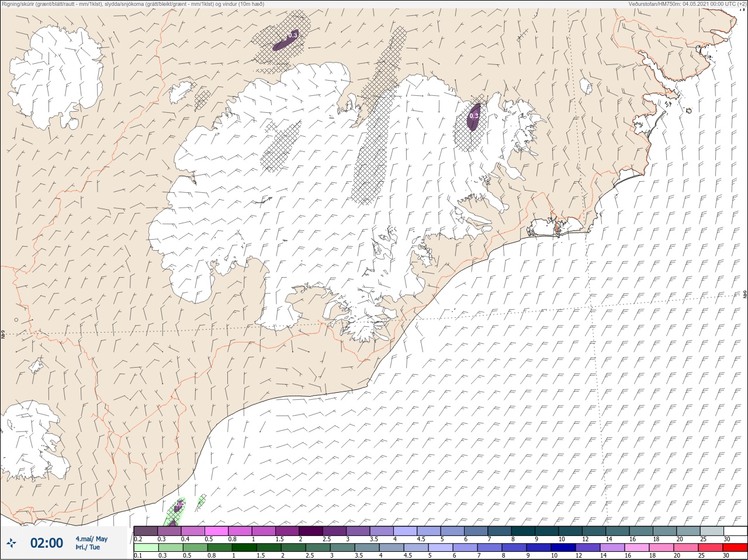
Task: Select the bottom-row green swatch at 0.5
Action: click(x=195, y=548)
